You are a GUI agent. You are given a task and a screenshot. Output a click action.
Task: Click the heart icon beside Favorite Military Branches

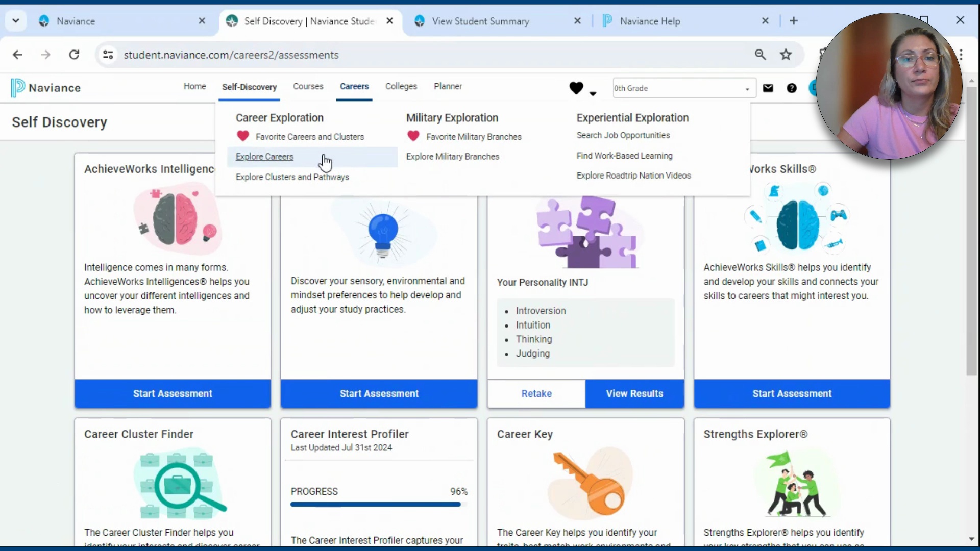click(x=413, y=136)
